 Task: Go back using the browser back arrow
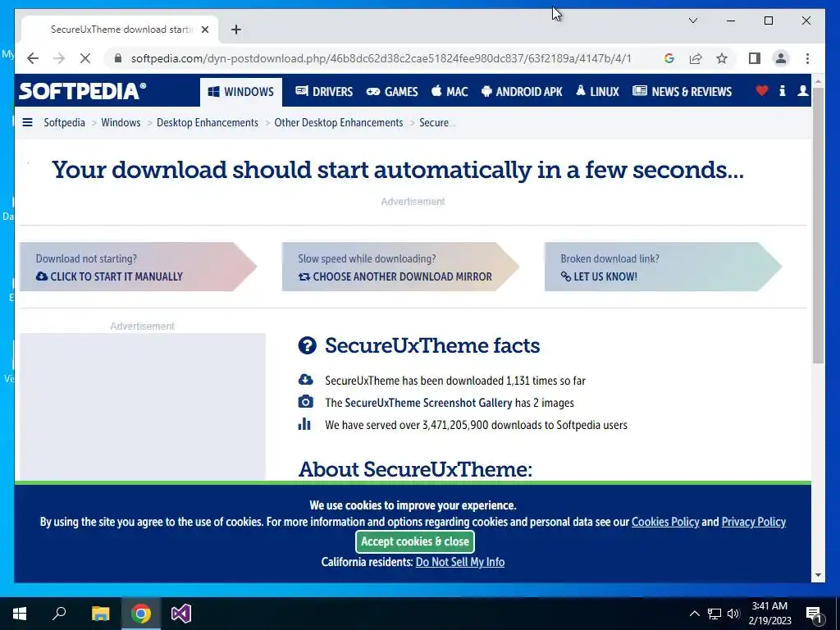[33, 58]
